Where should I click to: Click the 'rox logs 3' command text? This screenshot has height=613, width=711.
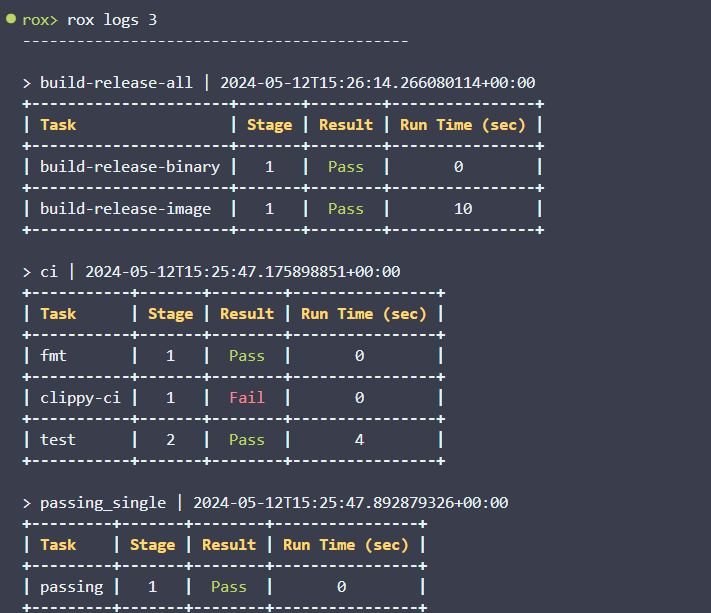coord(112,20)
